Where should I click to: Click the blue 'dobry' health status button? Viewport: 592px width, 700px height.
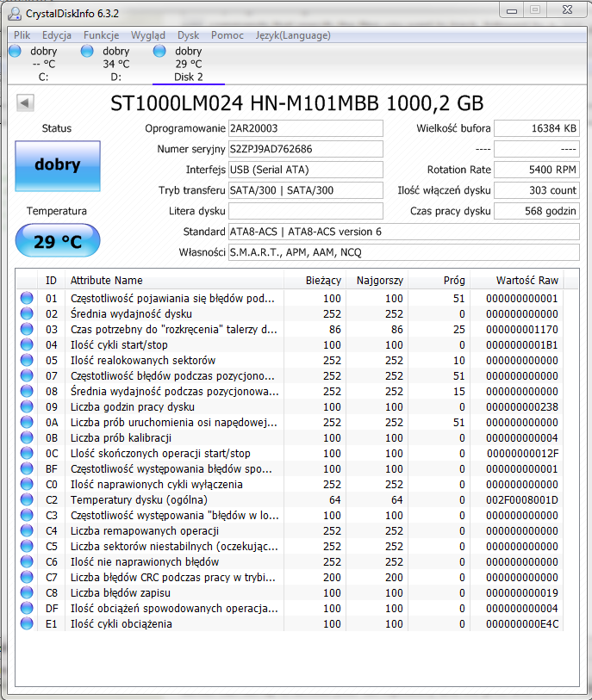tap(58, 165)
